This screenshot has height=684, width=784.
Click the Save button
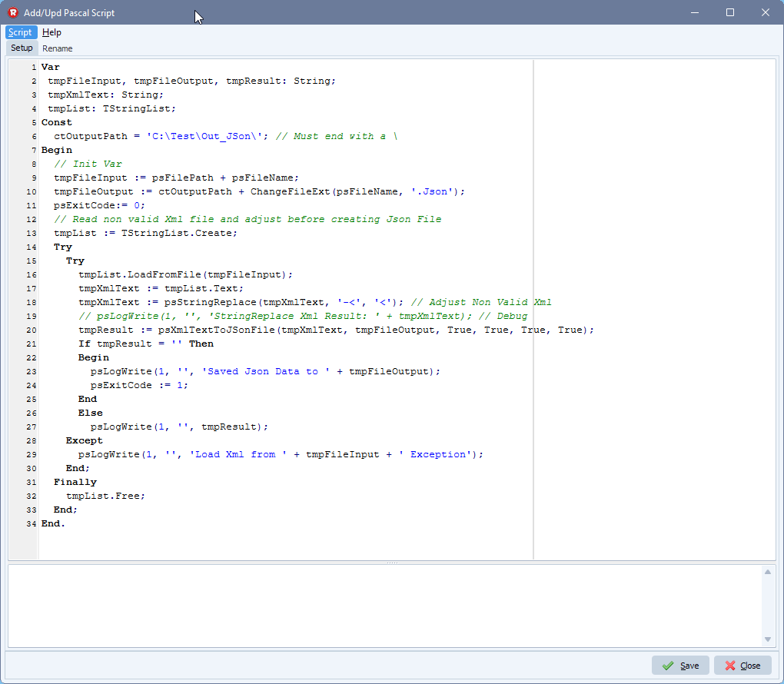pyautogui.click(x=680, y=665)
